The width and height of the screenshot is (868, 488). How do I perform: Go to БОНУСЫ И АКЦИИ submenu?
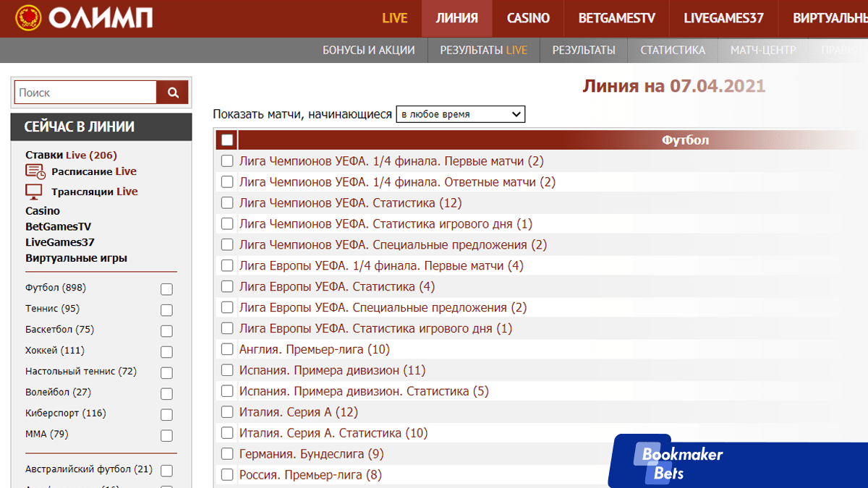point(369,50)
